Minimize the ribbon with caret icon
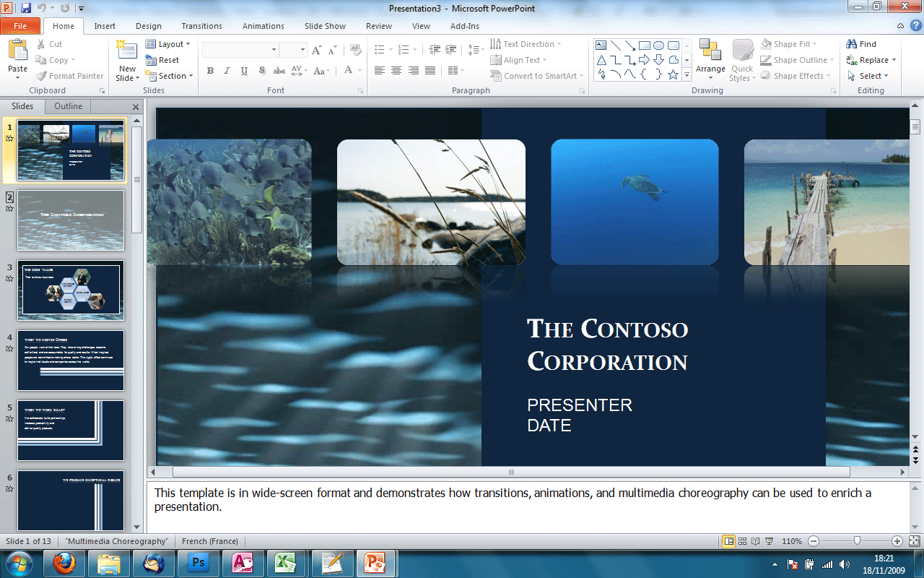This screenshot has width=924, height=578. coord(900,26)
